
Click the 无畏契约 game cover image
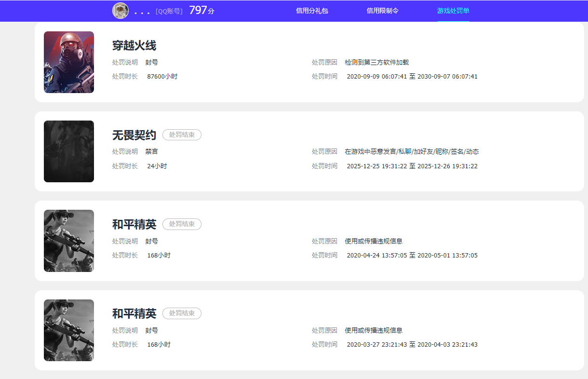68,151
